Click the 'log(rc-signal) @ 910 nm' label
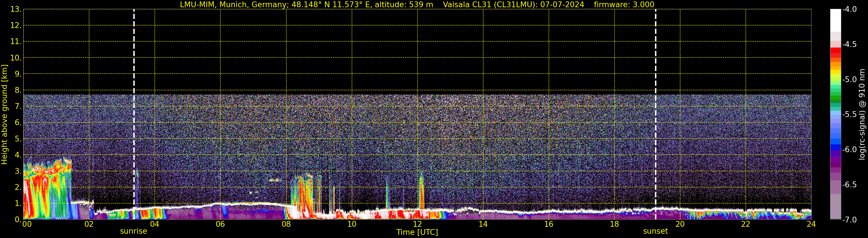Screen dimensions: 868x238 pos(862,114)
